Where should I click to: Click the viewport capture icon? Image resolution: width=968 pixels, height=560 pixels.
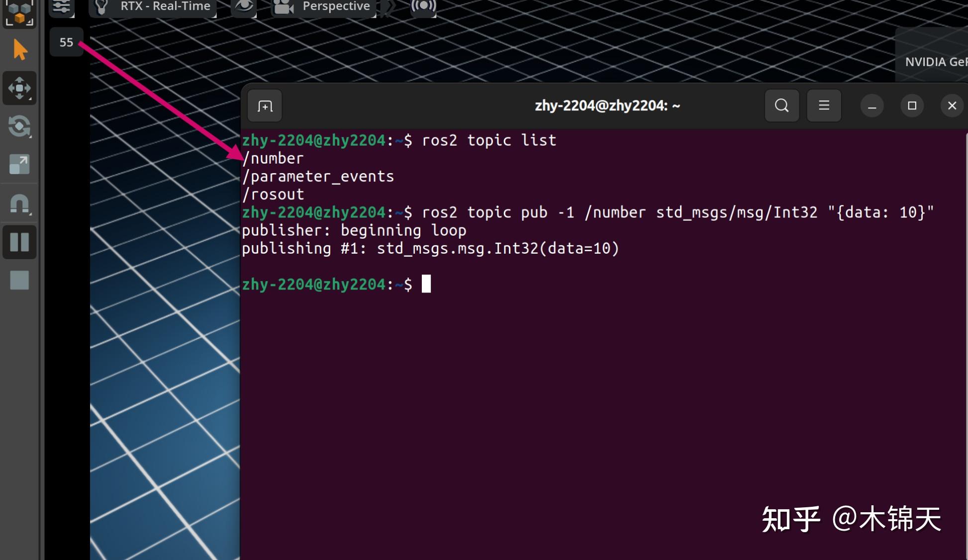[423, 6]
